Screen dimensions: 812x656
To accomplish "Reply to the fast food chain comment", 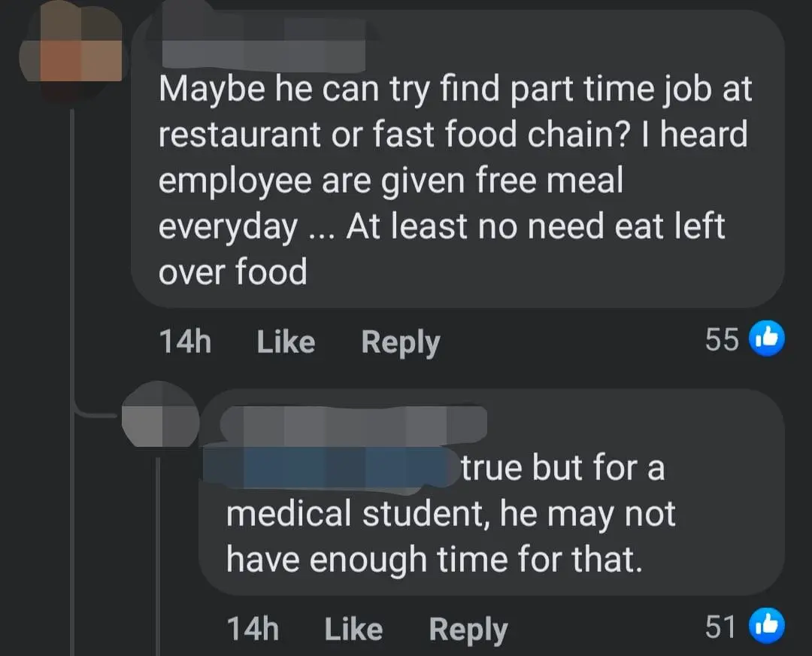I will coord(400,342).
